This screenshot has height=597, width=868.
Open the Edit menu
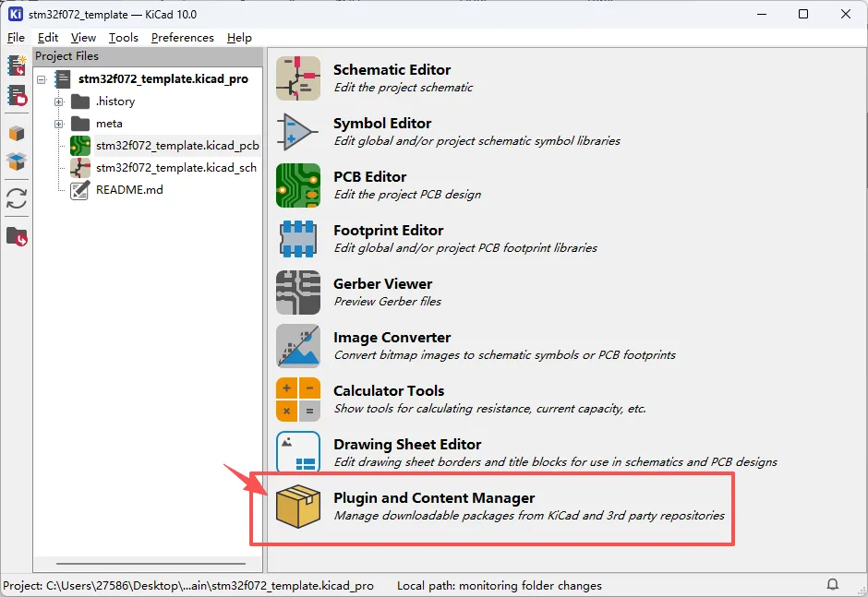point(48,38)
